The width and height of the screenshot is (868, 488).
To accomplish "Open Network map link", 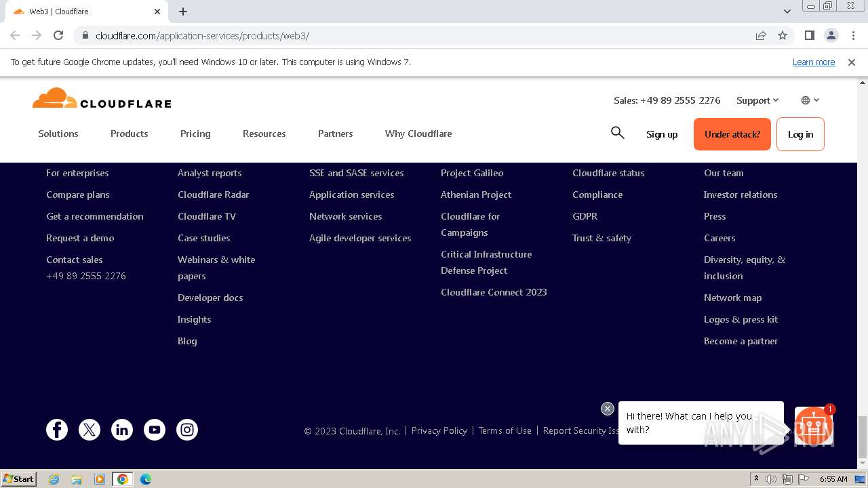I will (733, 298).
